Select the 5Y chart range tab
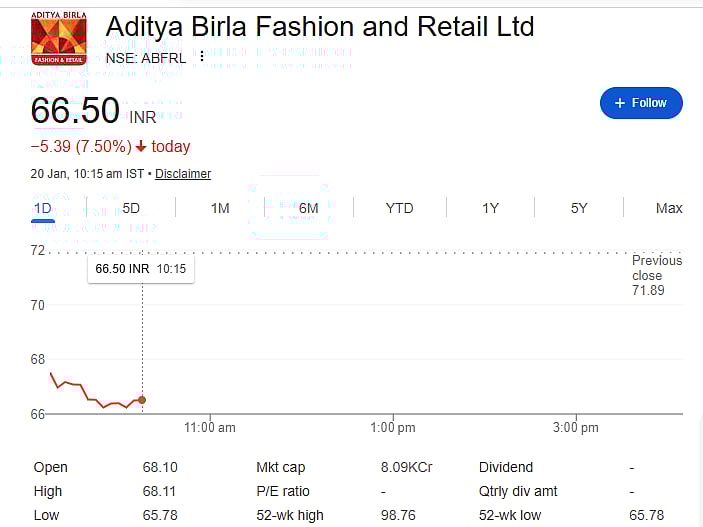 tap(579, 208)
